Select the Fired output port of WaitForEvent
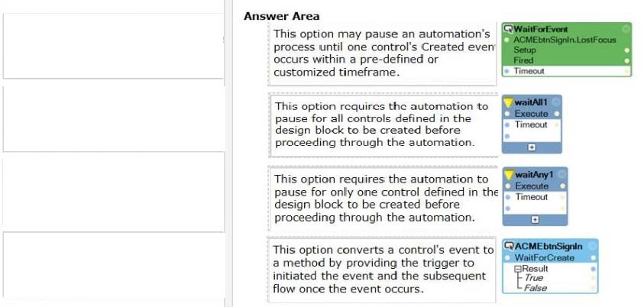The image size is (644, 307). pyautogui.click(x=626, y=61)
